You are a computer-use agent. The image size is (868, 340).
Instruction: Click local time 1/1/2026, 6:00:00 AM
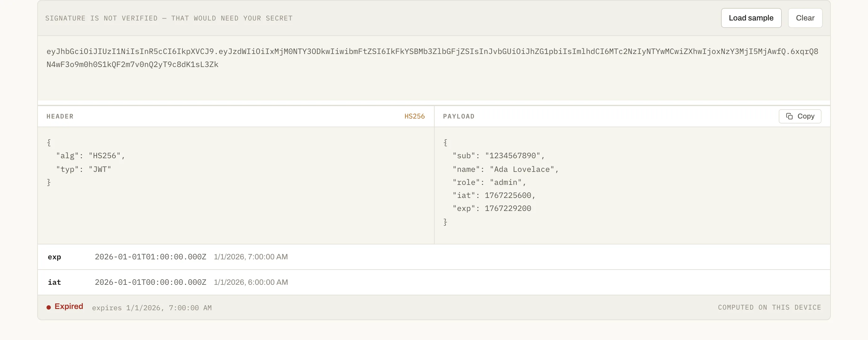(x=251, y=282)
